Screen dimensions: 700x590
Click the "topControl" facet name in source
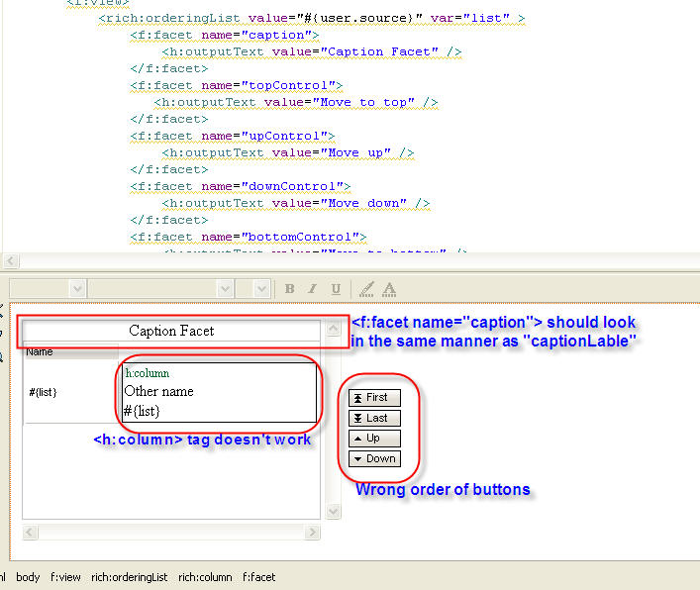pos(288,85)
